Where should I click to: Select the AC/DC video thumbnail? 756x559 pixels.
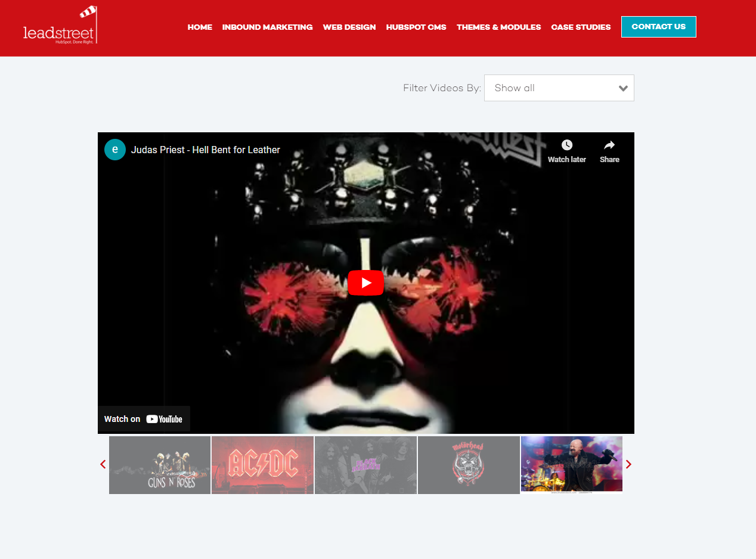[263, 465]
